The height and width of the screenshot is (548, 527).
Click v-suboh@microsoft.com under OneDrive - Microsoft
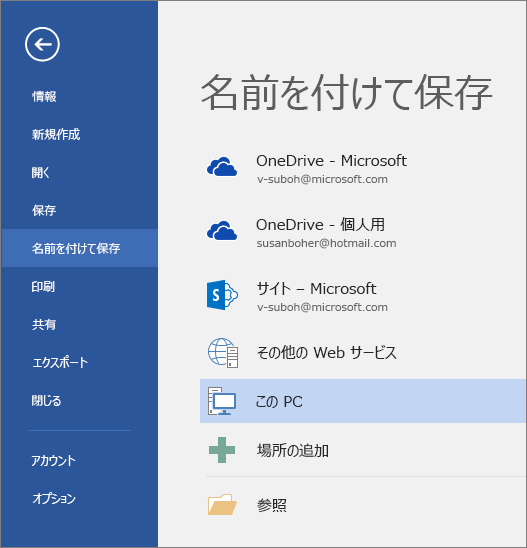coord(323,179)
